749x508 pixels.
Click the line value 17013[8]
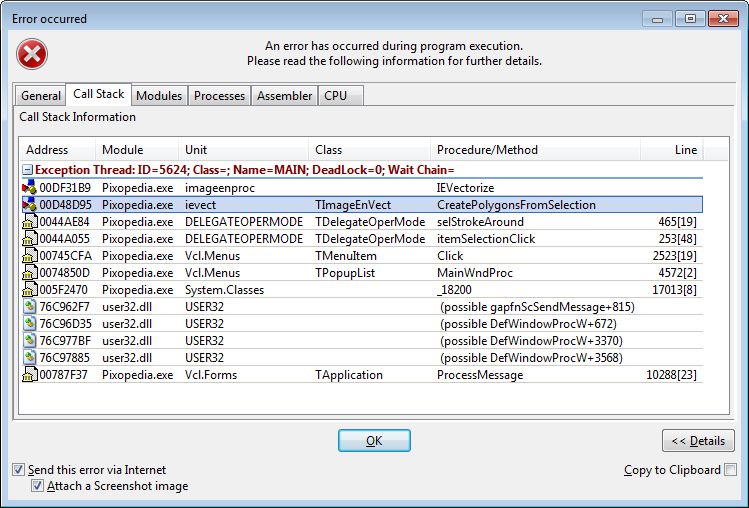674,290
